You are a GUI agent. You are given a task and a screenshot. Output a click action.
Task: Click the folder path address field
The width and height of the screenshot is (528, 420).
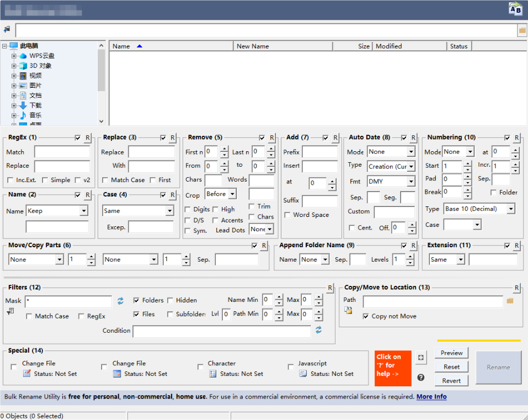pos(266,30)
